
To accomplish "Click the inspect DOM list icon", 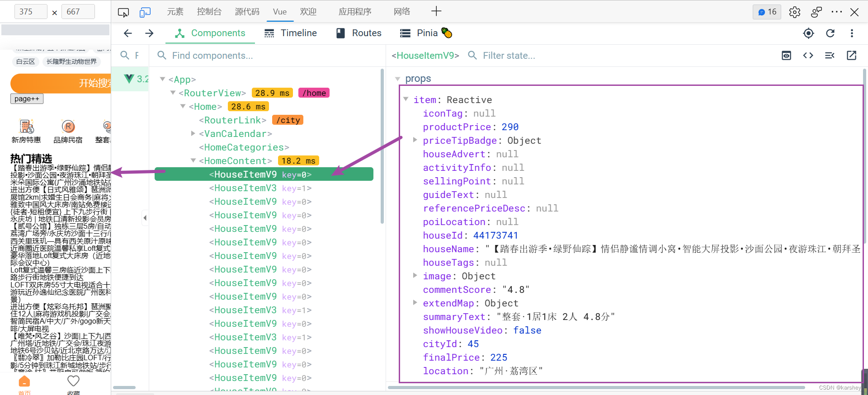I will coord(830,56).
